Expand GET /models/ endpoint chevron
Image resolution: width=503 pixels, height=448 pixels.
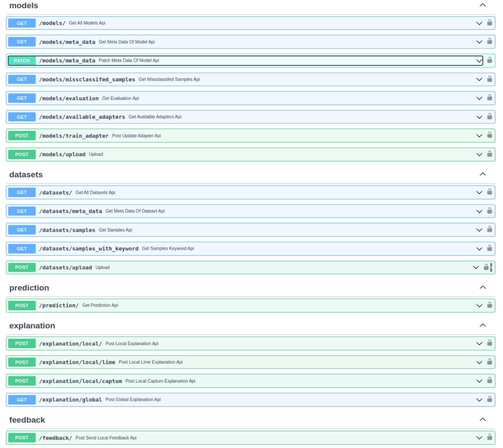(479, 23)
